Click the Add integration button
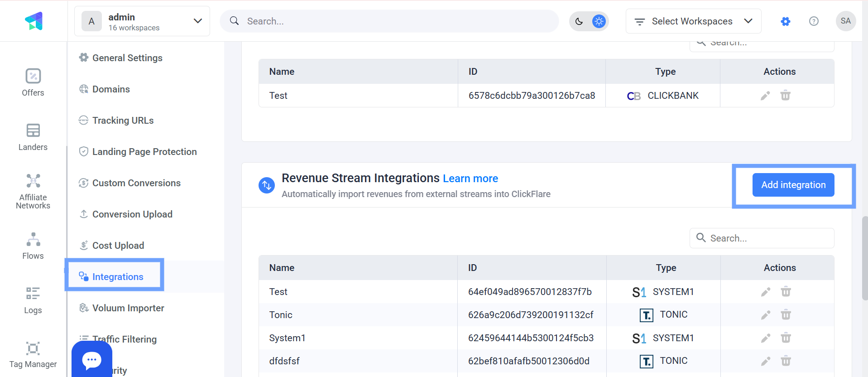The height and width of the screenshot is (377, 868). coord(793,185)
